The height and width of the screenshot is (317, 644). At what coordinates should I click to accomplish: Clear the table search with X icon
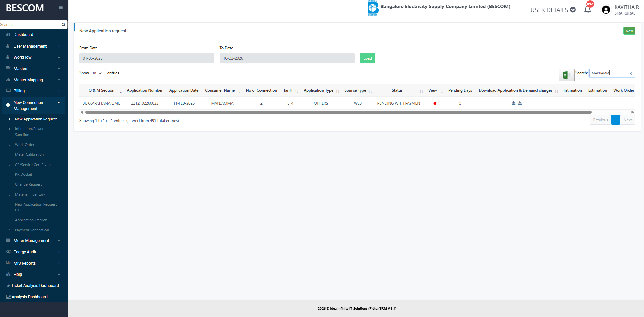point(631,74)
